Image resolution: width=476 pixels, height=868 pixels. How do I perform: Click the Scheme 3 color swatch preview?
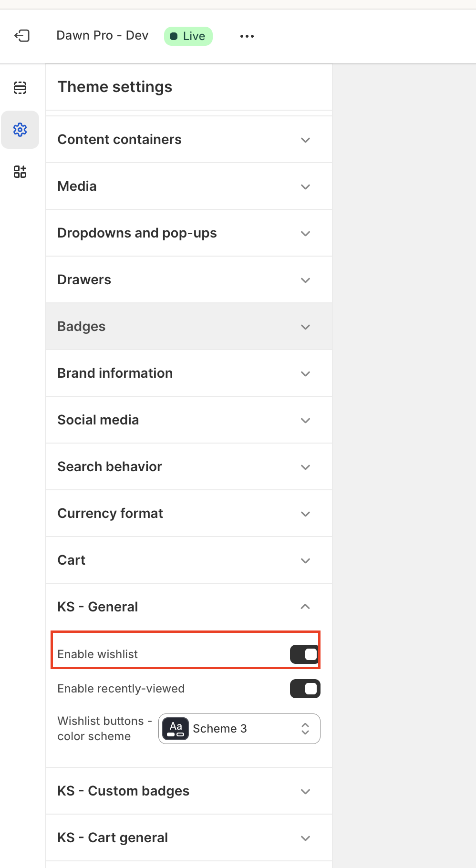176,729
